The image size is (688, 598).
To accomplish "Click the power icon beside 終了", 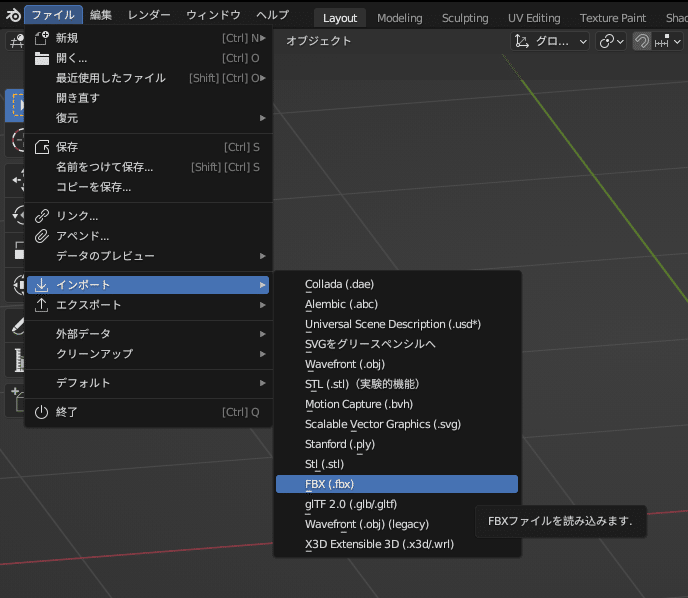I will click(42, 412).
